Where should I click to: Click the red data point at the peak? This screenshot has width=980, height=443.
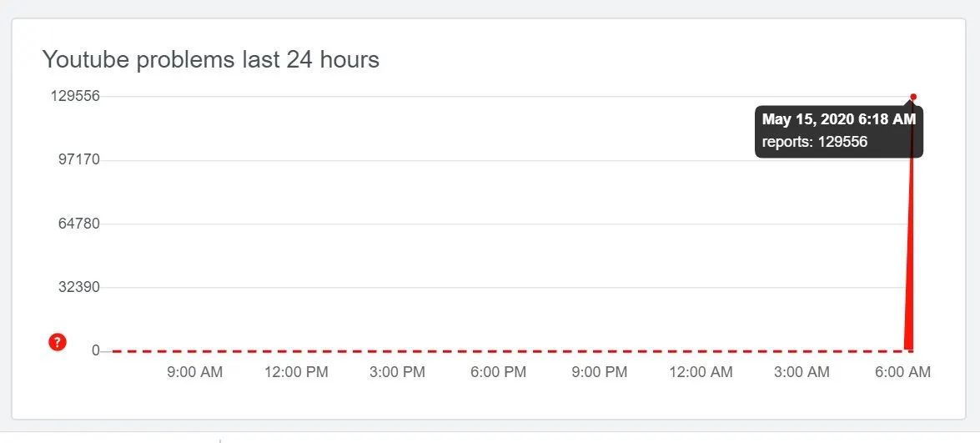[x=913, y=97]
